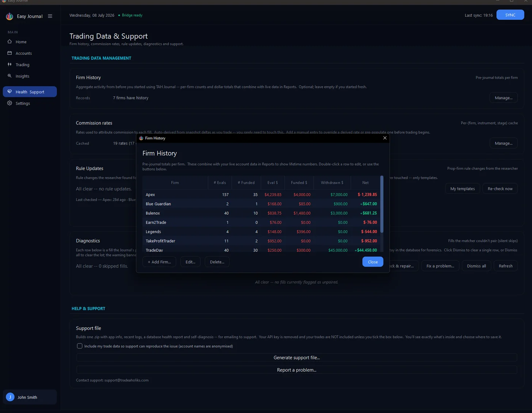The width and height of the screenshot is (532, 413).
Task: Select the TakeProfitTrader row
Action: (261, 241)
